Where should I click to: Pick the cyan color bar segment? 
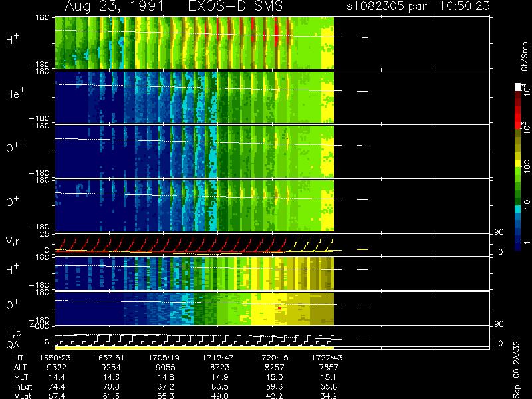click(518, 209)
